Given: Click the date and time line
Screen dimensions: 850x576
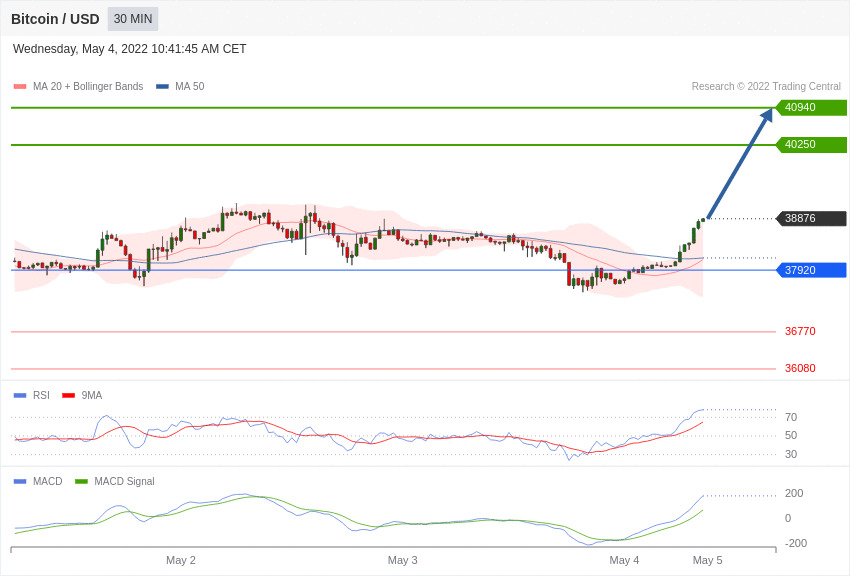Looking at the screenshot, I should point(130,49).
